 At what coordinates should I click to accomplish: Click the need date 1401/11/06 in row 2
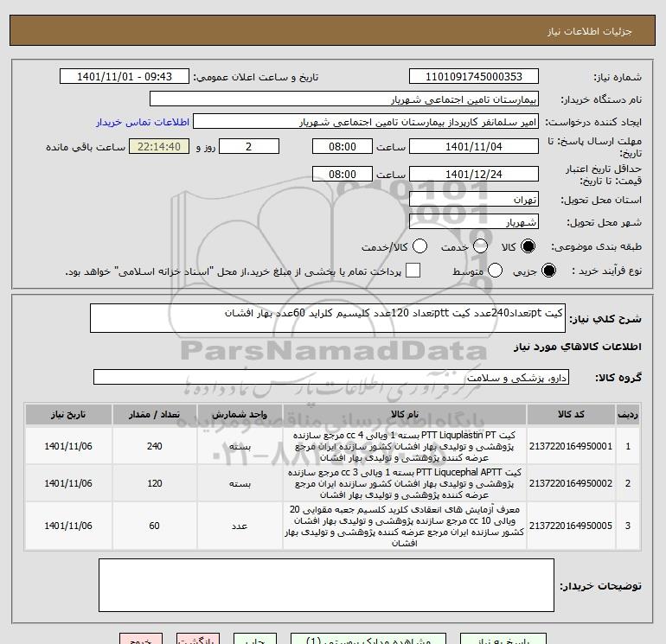coord(68,483)
